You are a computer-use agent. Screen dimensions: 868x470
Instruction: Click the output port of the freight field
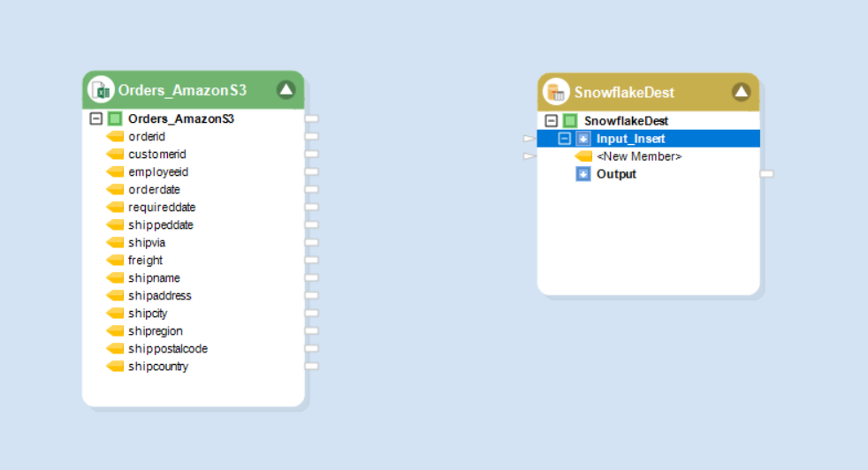coord(311,261)
